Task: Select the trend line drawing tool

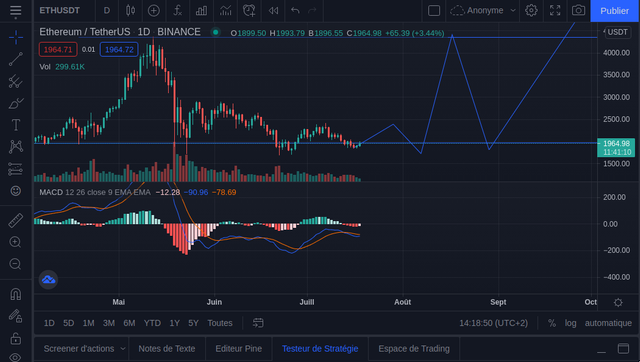Action: click(16, 59)
